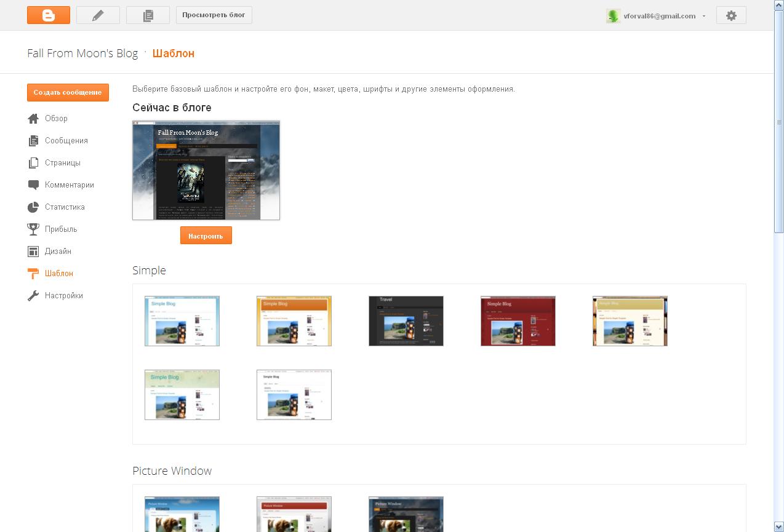Click the pages icon beside Страницы

point(33,162)
